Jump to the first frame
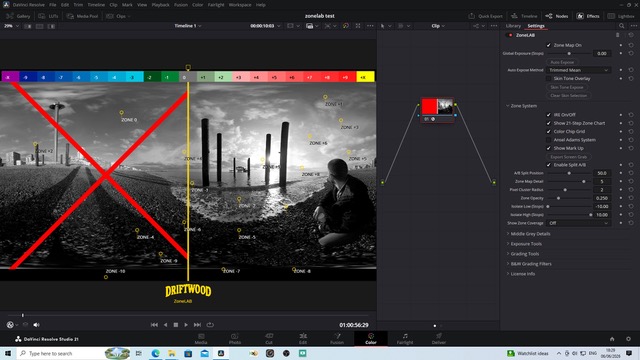 [154, 325]
